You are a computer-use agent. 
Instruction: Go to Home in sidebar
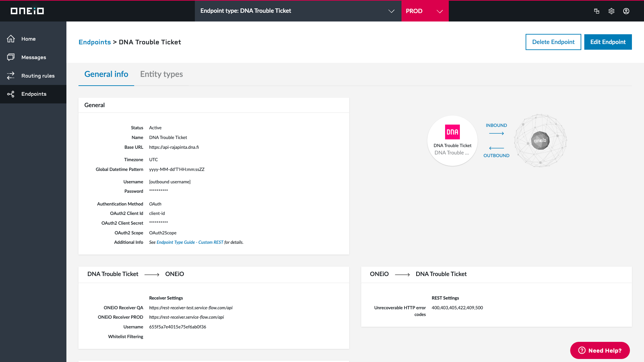coord(33,39)
